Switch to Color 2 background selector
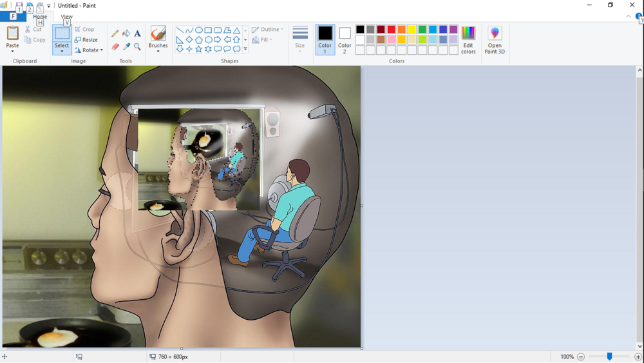 345,39
